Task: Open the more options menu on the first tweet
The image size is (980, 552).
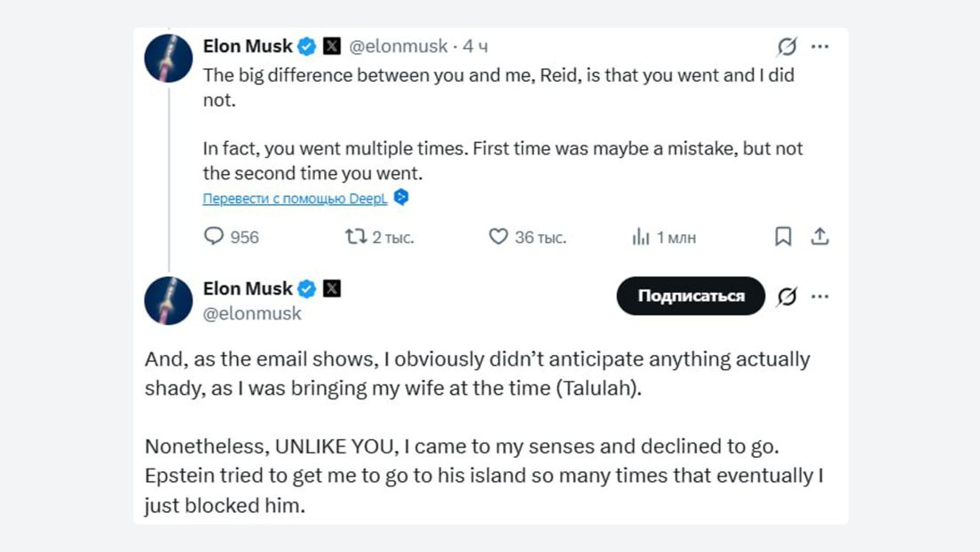Action: 820,46
